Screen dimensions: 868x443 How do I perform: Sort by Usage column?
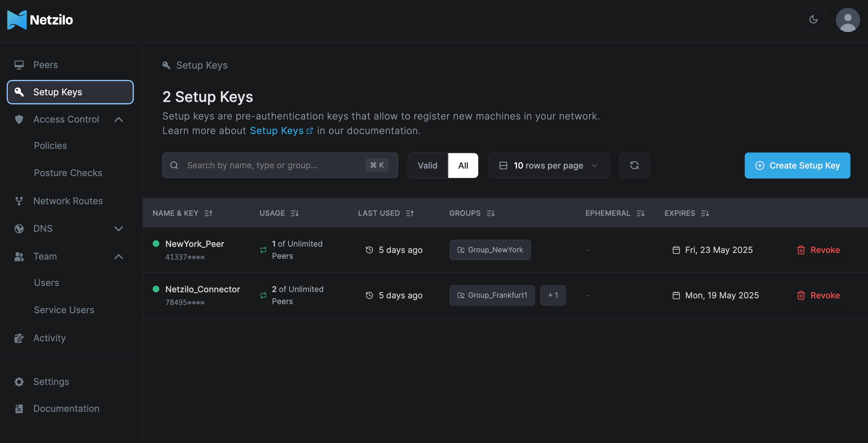(279, 213)
